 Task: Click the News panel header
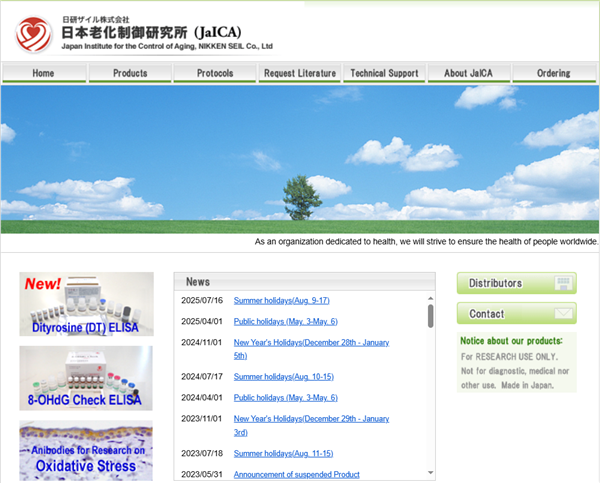305,282
